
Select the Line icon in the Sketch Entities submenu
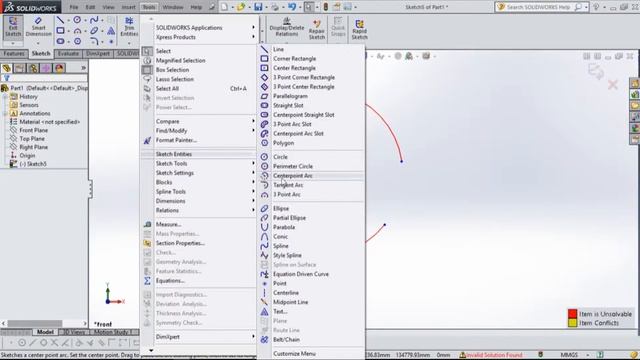(264, 49)
